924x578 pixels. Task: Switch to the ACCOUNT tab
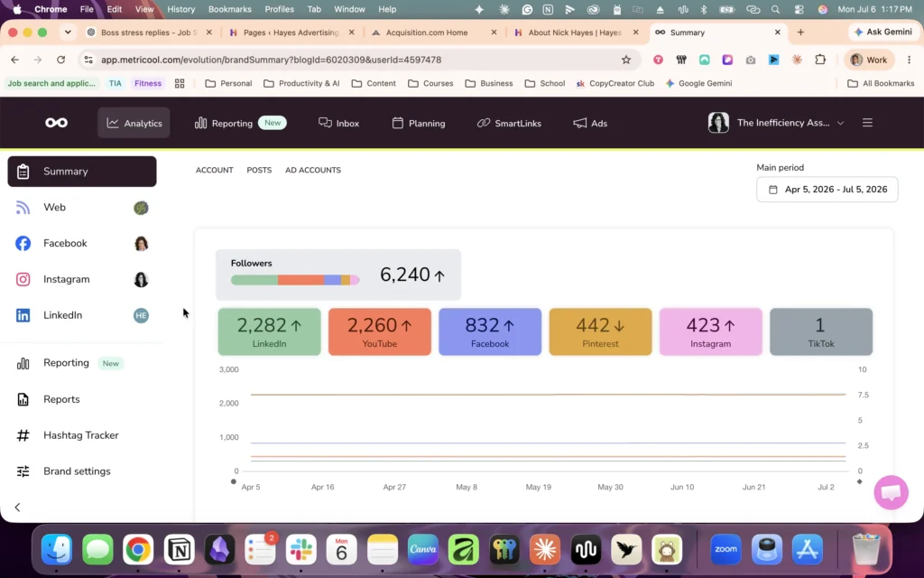215,170
